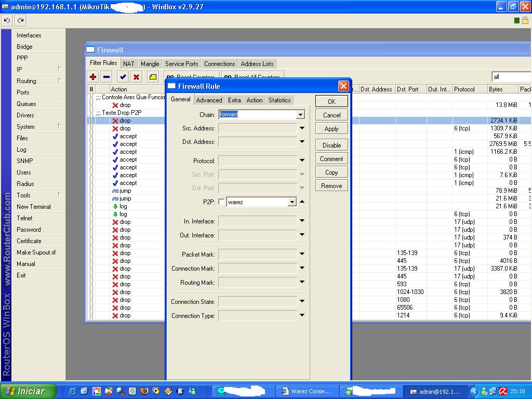The height and width of the screenshot is (399, 532).
Task: Open Internet Explorer from quick launch
Action: pyautogui.click(x=72, y=391)
